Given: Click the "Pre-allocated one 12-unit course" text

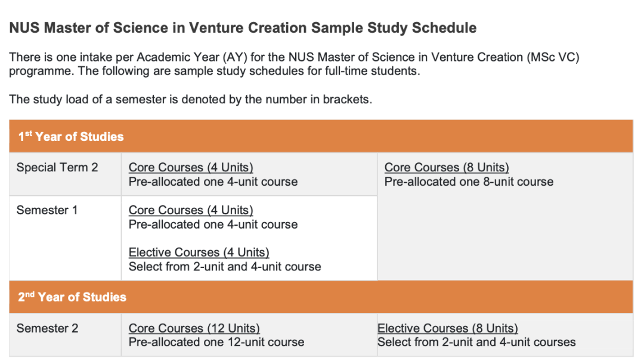Looking at the screenshot, I should point(216,343).
